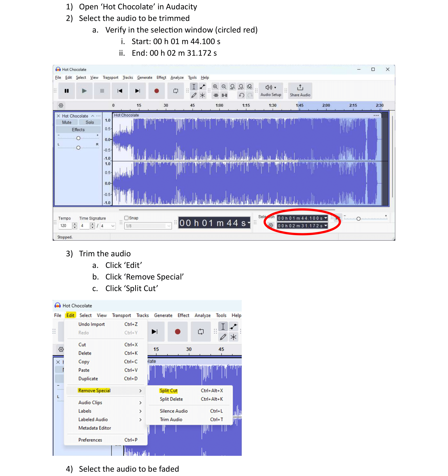
Task: Click the Zoom Out magnifier icon
Action: (224, 87)
